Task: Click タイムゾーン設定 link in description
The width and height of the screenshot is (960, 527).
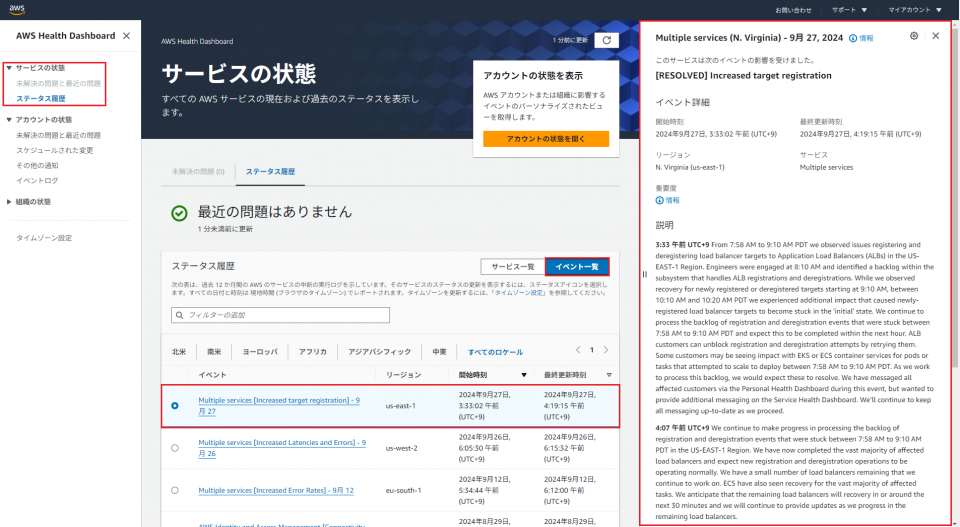Action: [x=519, y=293]
